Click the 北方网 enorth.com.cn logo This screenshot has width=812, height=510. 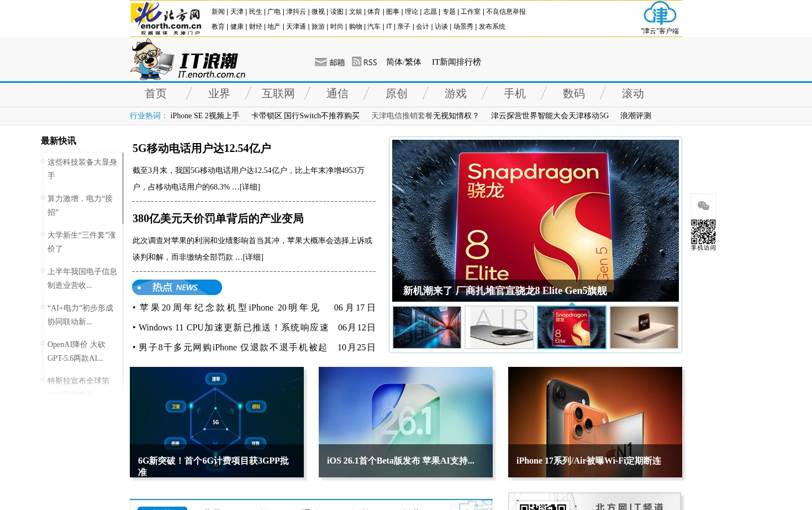[x=166, y=18]
